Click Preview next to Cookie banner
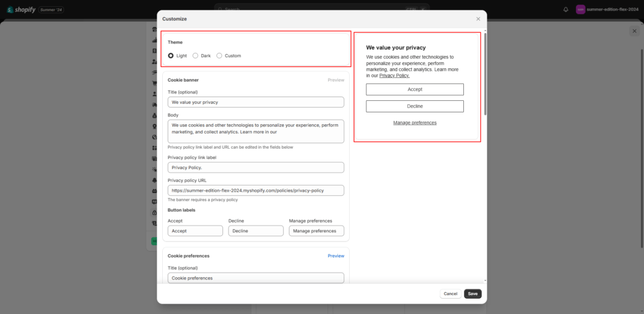Screen dimensions: 644x314 (x=336, y=80)
